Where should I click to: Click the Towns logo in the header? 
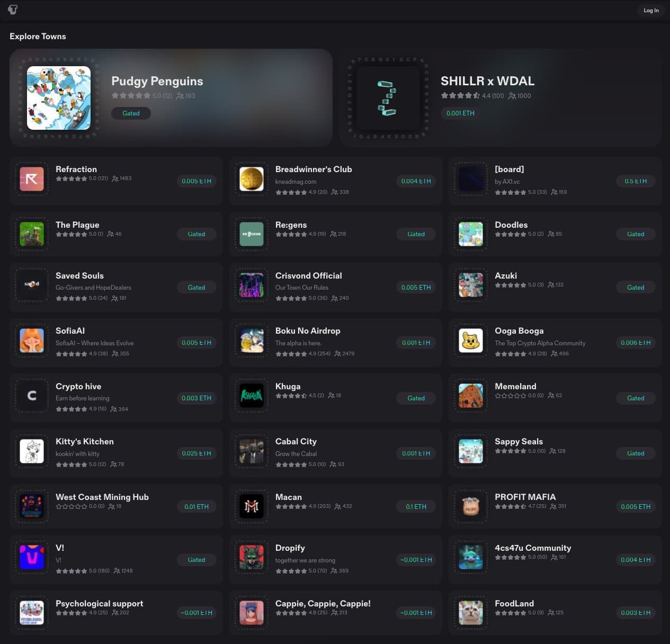coord(13,10)
